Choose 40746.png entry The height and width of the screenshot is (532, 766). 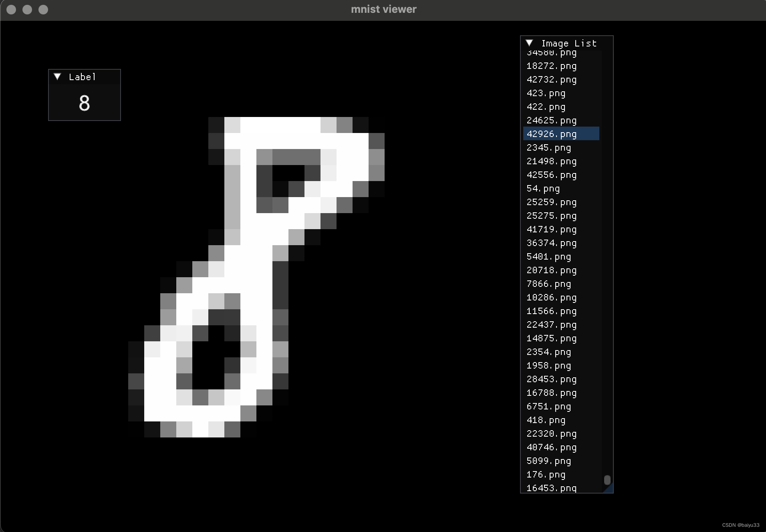pos(561,447)
